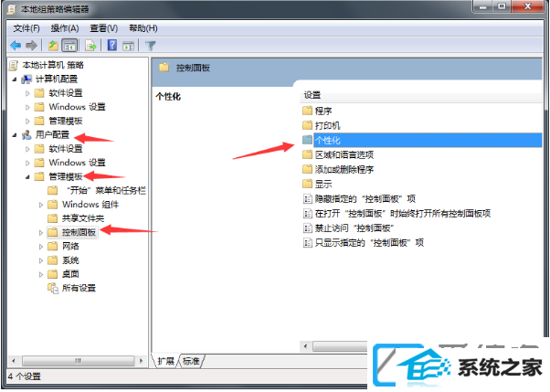The image size is (550, 392).
Task: Toggle the show/hide console tree icon
Action: (69, 46)
